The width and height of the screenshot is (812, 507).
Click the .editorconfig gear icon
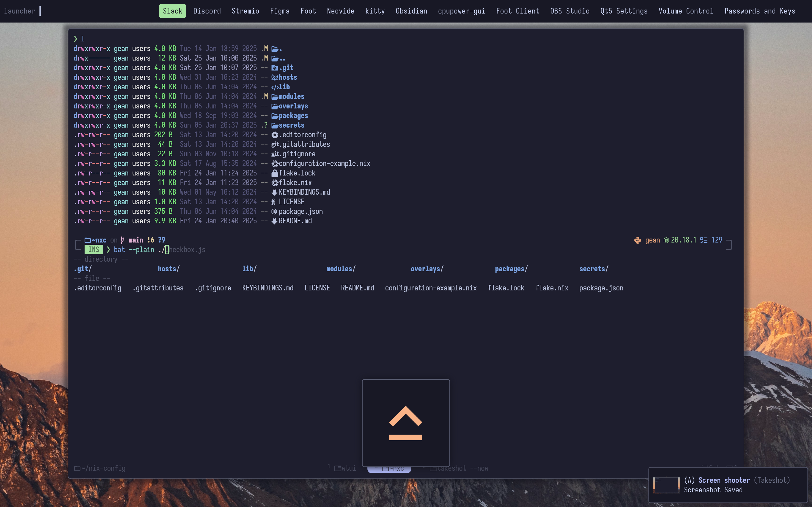[x=274, y=135]
